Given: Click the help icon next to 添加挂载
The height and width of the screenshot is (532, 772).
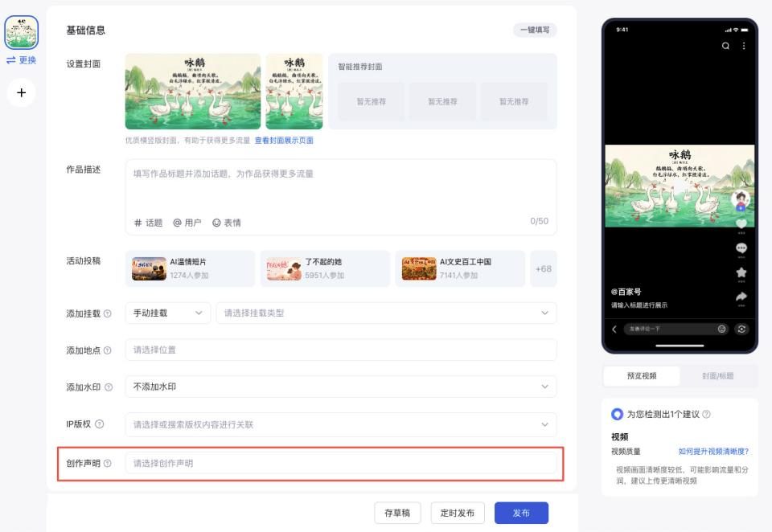Looking at the screenshot, I should (x=107, y=313).
